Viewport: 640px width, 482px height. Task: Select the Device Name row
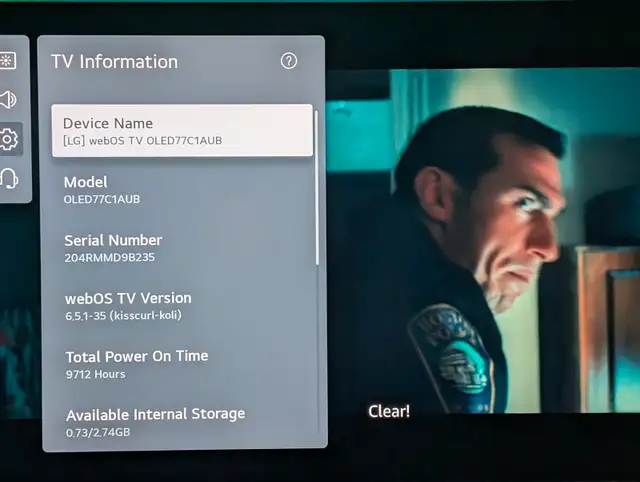(182, 131)
